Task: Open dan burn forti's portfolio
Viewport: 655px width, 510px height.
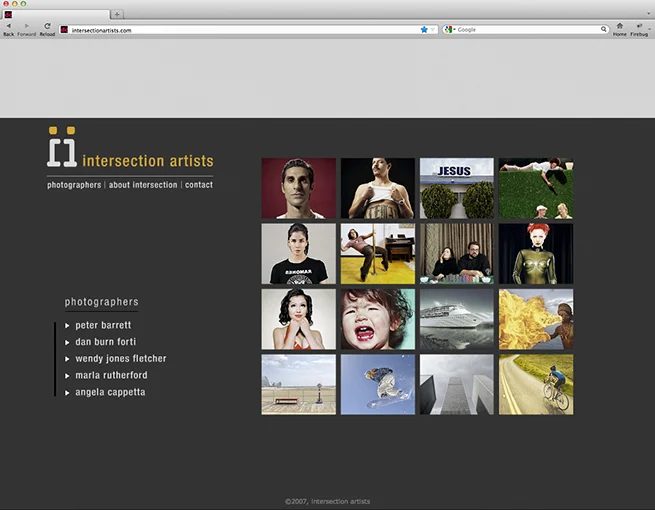Action: pyautogui.click(x=106, y=342)
